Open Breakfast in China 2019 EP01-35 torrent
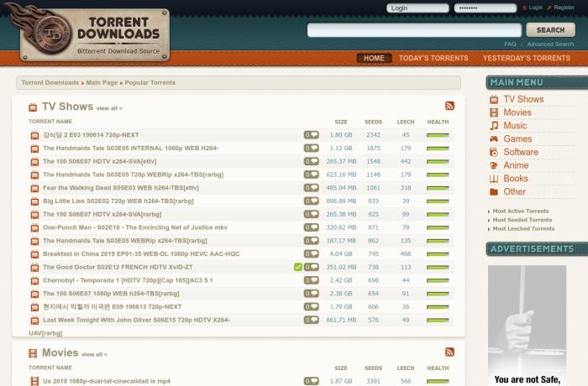The height and width of the screenshot is (386, 588). click(141, 254)
